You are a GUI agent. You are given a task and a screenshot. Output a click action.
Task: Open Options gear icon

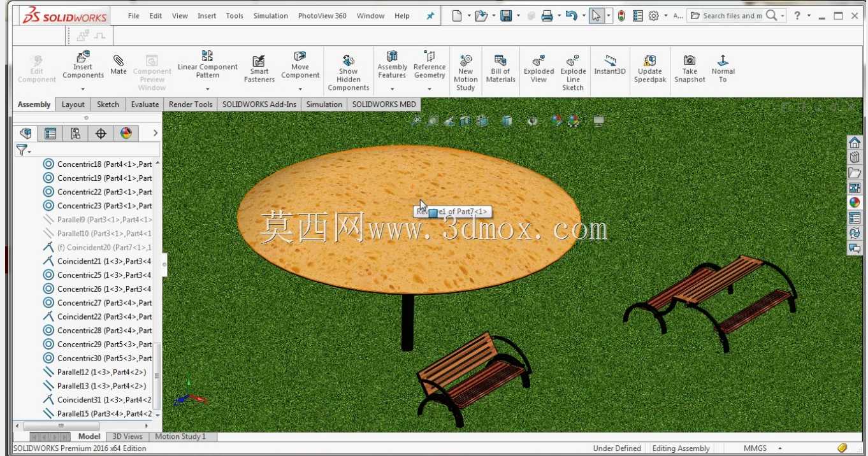(x=654, y=16)
